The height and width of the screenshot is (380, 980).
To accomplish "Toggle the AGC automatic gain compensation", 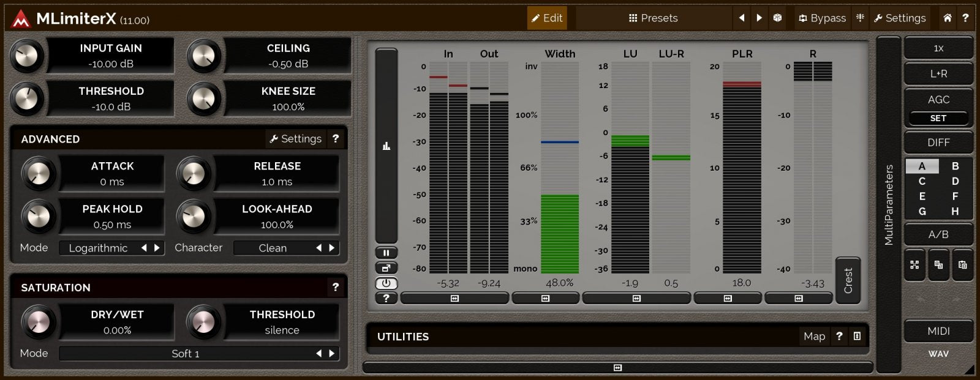I will click(938, 99).
